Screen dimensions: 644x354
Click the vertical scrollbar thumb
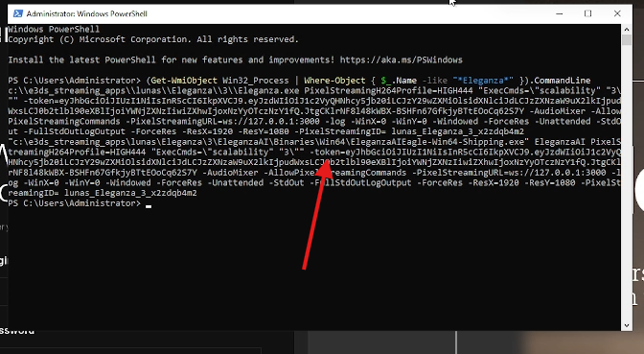tap(627, 40)
